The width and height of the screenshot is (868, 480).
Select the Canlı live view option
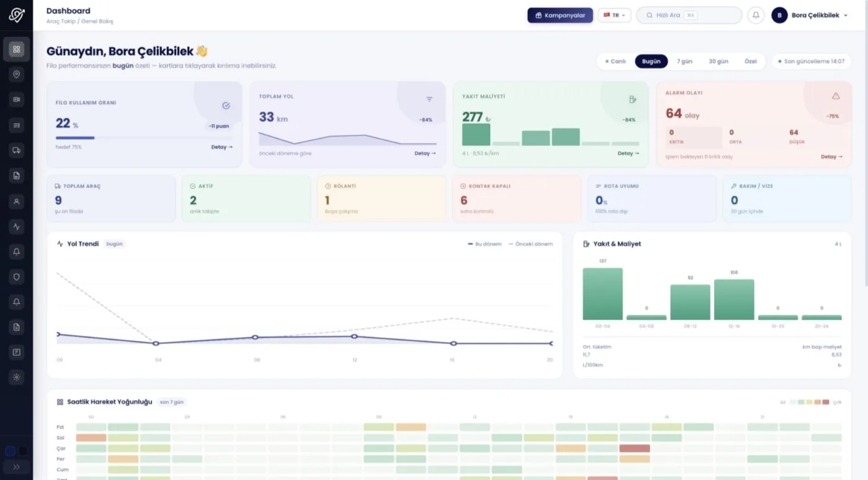[616, 61]
